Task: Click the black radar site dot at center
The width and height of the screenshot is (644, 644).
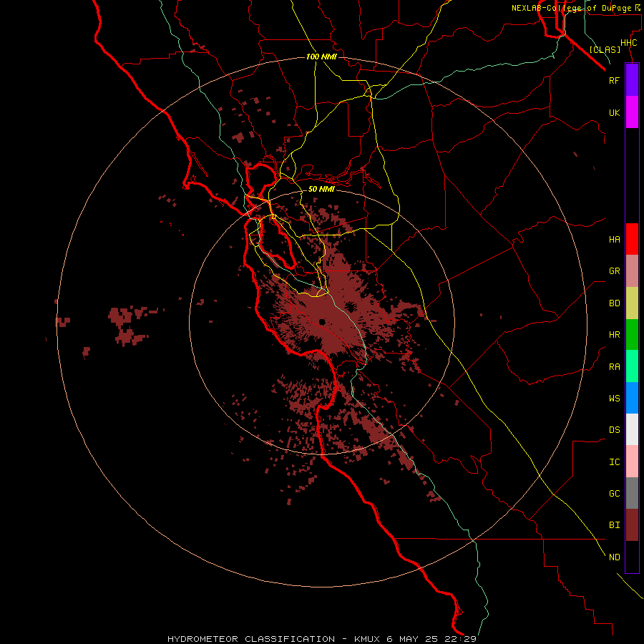Action: [x=322, y=321]
